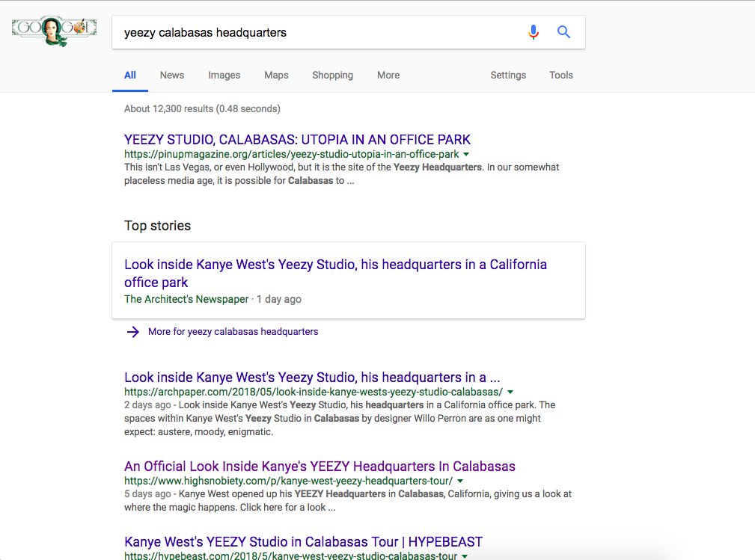This screenshot has width=755, height=560.
Task: Click the highsnobiety.com URL text
Action: click(x=288, y=481)
